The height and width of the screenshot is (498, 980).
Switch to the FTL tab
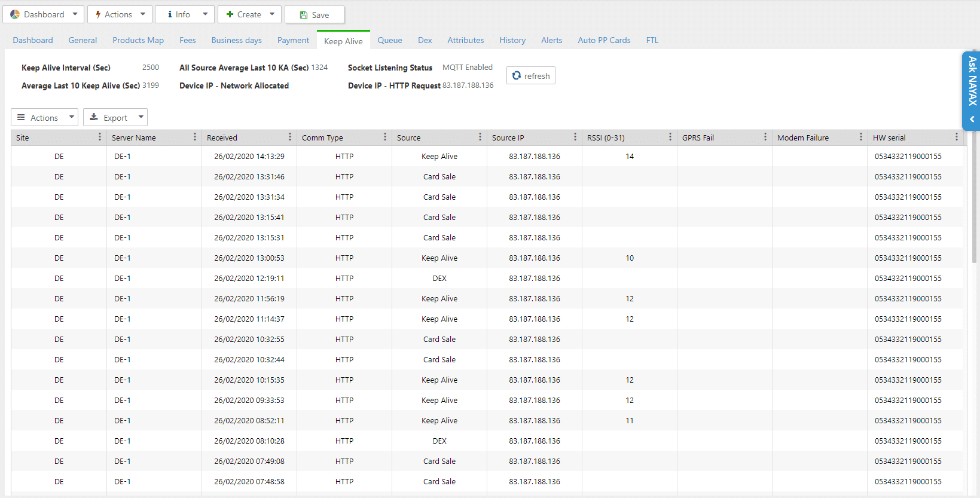tap(652, 40)
